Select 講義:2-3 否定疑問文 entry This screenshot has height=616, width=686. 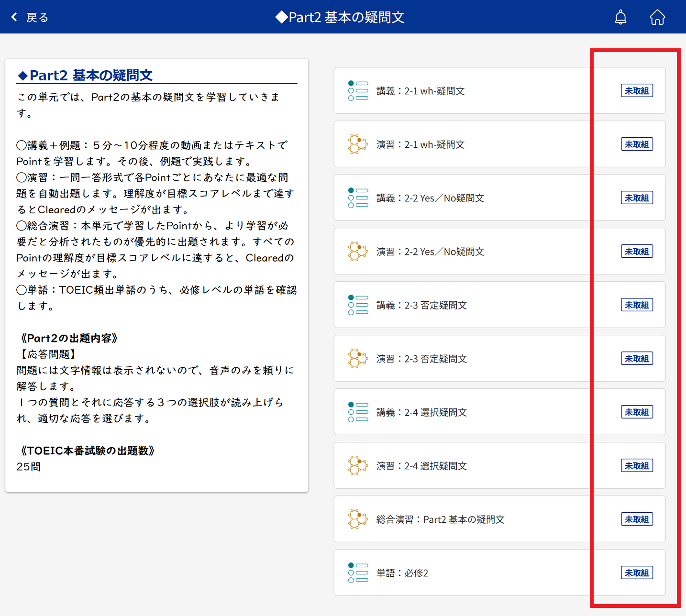421,305
